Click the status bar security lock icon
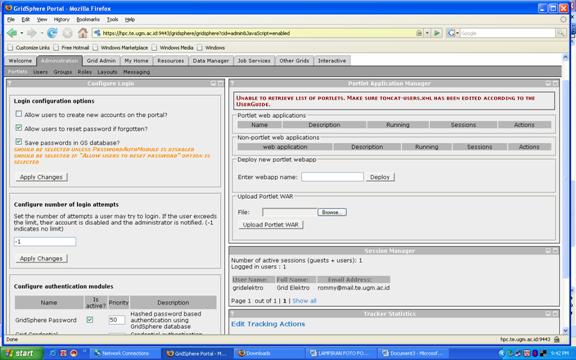 pyautogui.click(x=557, y=339)
